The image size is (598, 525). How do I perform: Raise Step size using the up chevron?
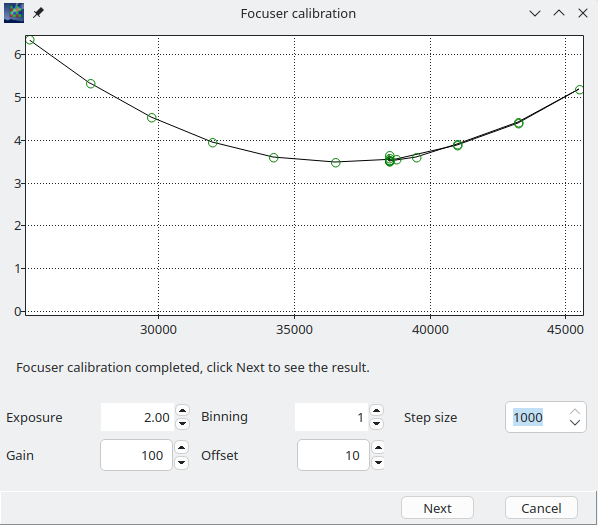pos(575,412)
